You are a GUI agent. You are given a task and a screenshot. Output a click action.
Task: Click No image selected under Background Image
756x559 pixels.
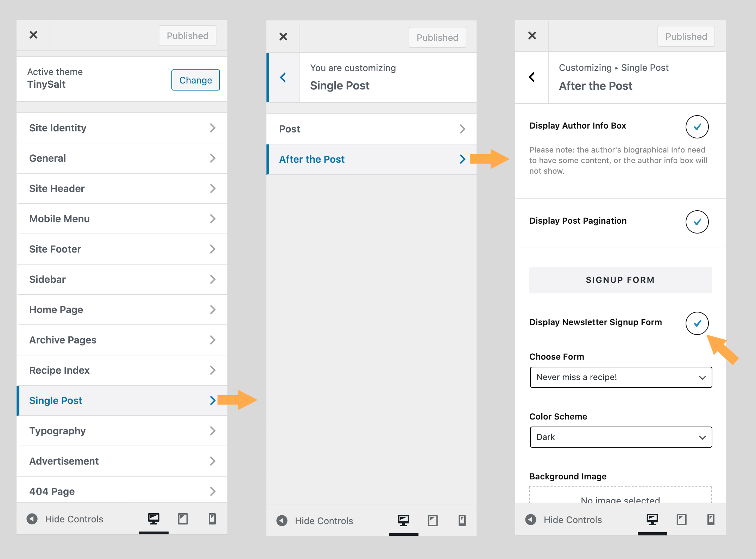pyautogui.click(x=620, y=499)
